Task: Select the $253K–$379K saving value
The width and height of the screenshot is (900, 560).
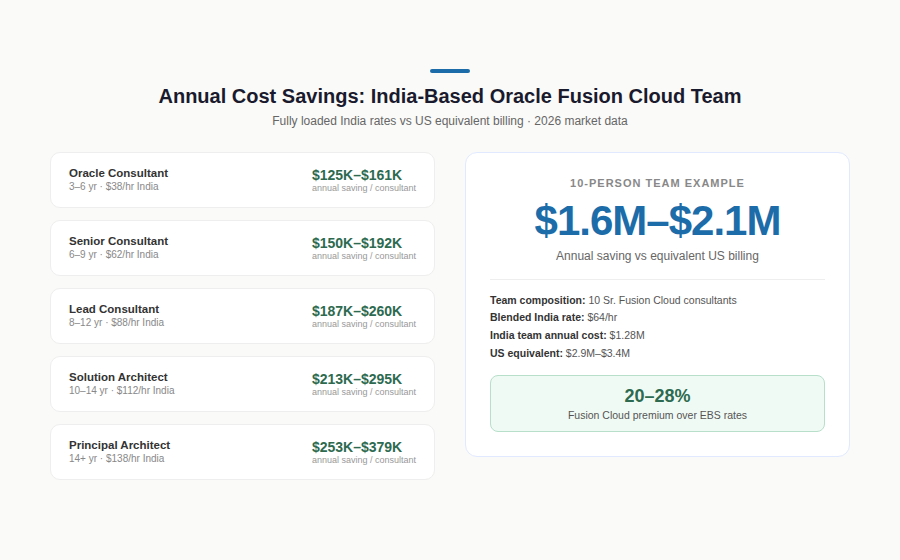Action: click(x=357, y=447)
